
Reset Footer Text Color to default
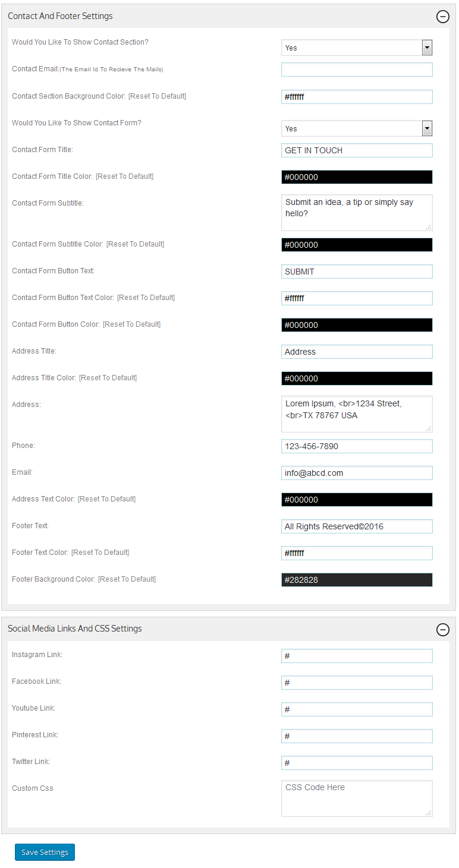[x=100, y=553]
